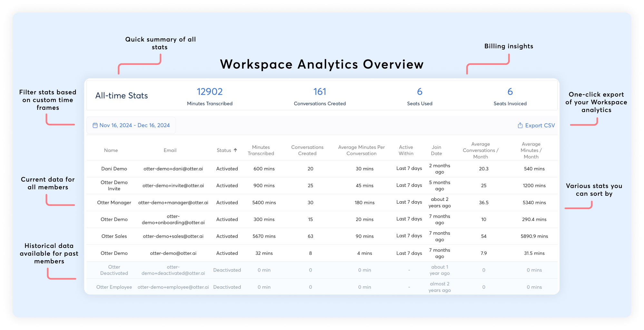This screenshot has width=644, height=330.
Task: Click the Status sort arrow icon
Action: 235,150
